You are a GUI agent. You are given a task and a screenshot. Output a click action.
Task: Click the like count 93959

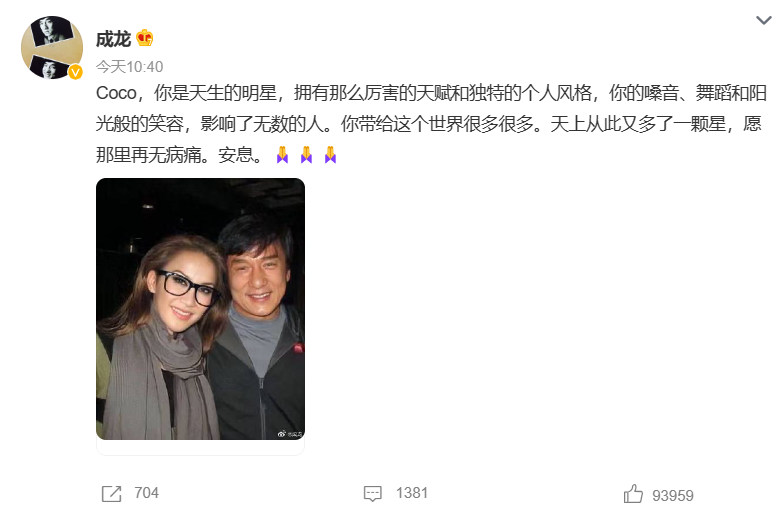point(673,496)
